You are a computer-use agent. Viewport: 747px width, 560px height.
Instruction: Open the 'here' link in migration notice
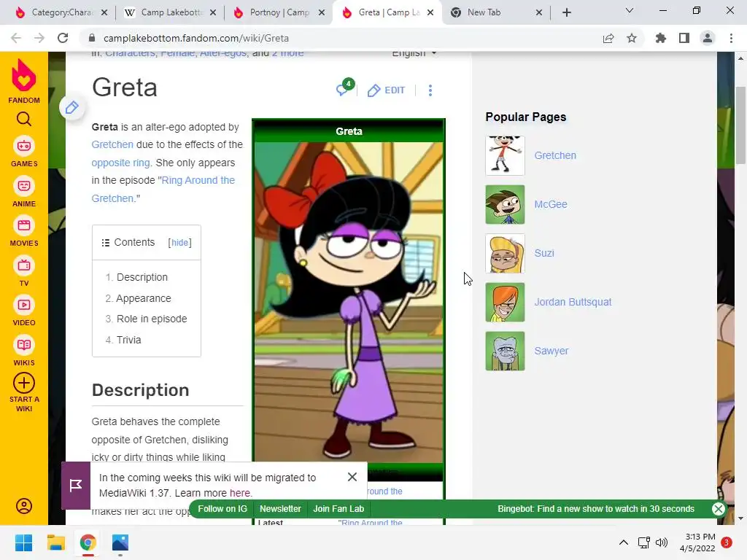(239, 493)
